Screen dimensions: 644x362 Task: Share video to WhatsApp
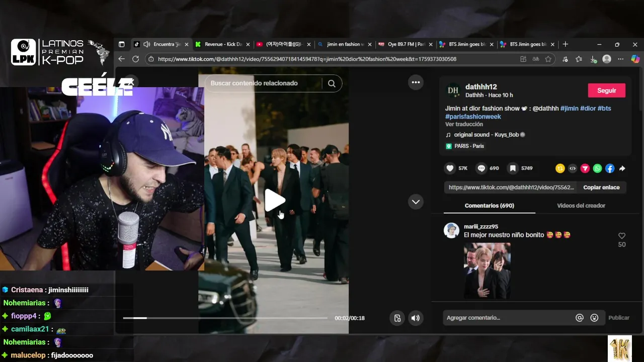597,168
